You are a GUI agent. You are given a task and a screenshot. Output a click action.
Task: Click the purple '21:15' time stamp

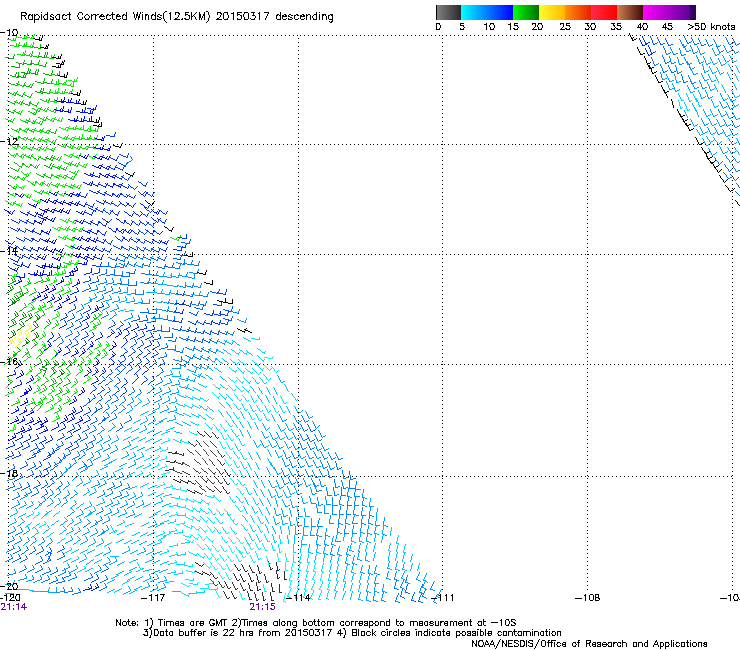click(x=262, y=607)
